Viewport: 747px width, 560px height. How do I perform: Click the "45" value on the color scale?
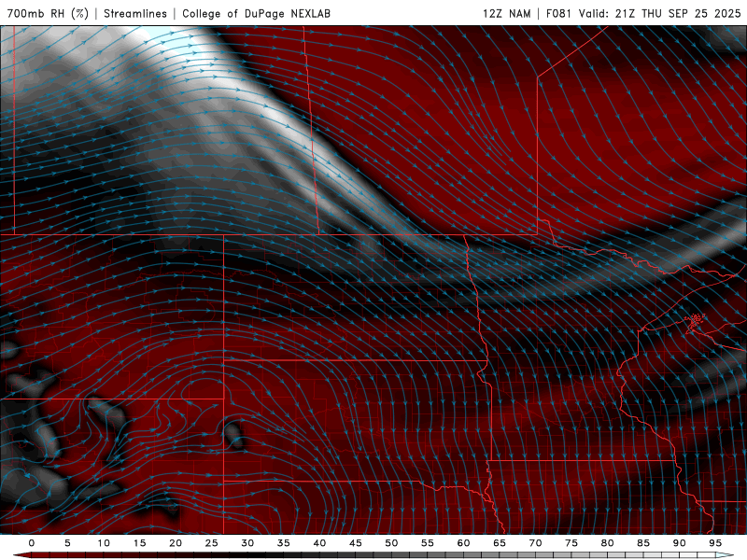click(356, 543)
